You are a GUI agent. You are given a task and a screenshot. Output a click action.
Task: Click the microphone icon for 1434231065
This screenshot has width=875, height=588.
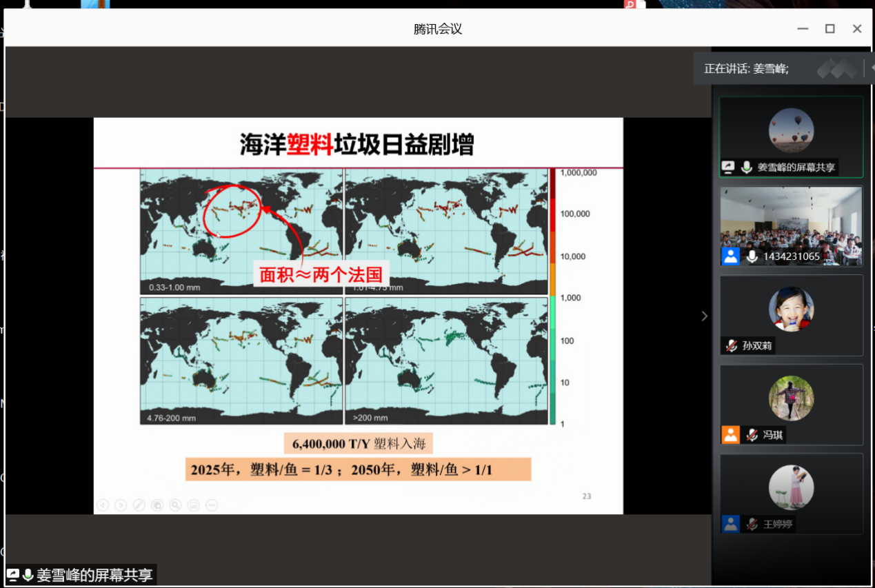tap(752, 256)
